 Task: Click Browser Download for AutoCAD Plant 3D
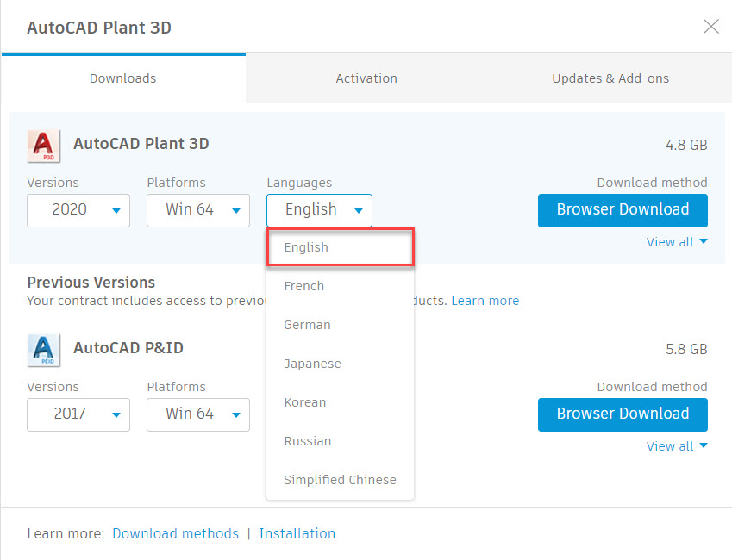pyautogui.click(x=622, y=209)
